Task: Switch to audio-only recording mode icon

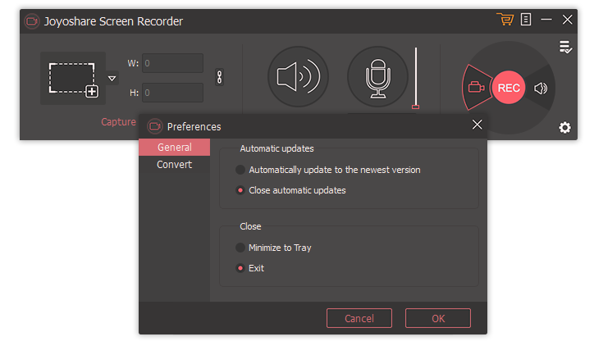Action: [x=541, y=89]
